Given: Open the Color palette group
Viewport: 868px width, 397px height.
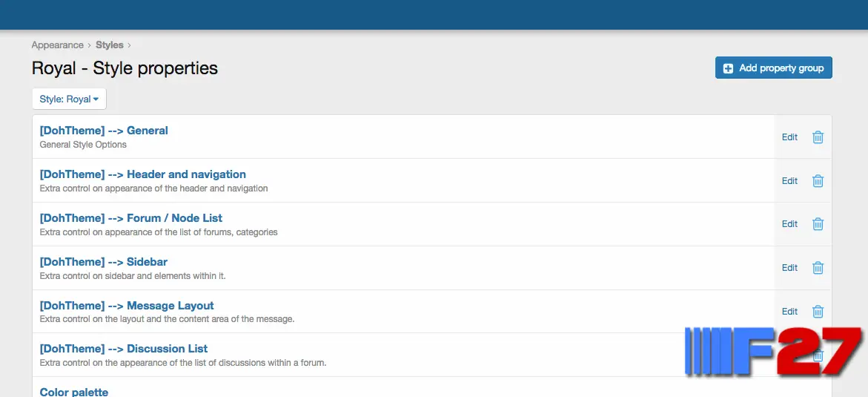Looking at the screenshot, I should [74, 391].
